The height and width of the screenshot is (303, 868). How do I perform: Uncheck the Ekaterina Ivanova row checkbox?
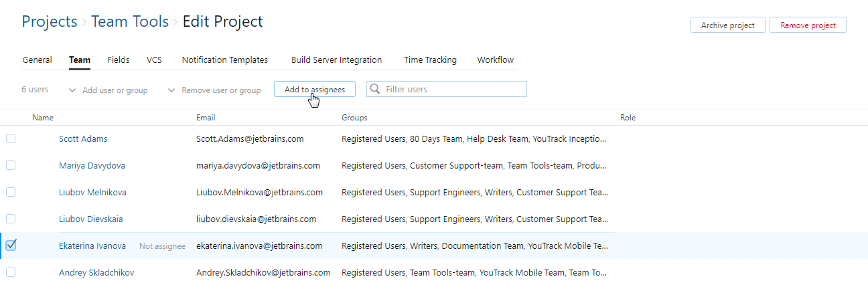pyautogui.click(x=11, y=245)
